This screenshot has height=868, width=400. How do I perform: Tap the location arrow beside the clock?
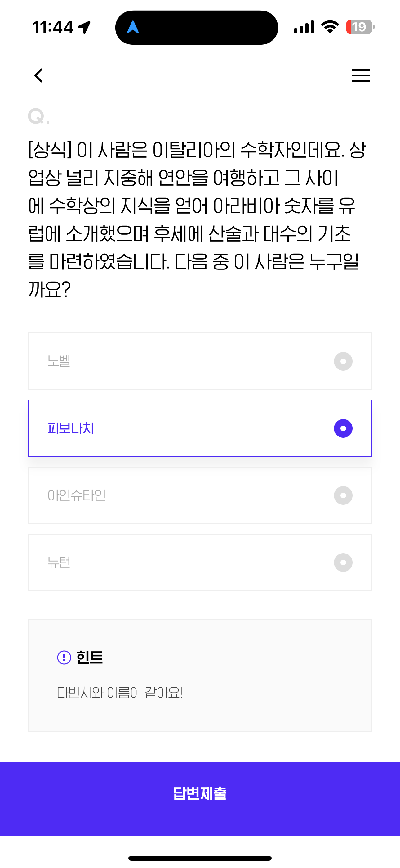click(84, 27)
